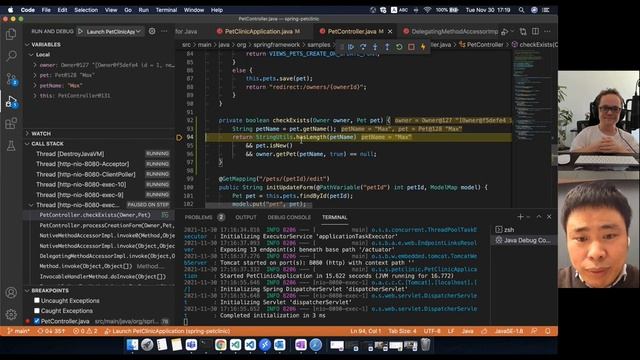The image size is (640, 360).
Task: Add a new terminal with plus icon
Action: pos(520,217)
